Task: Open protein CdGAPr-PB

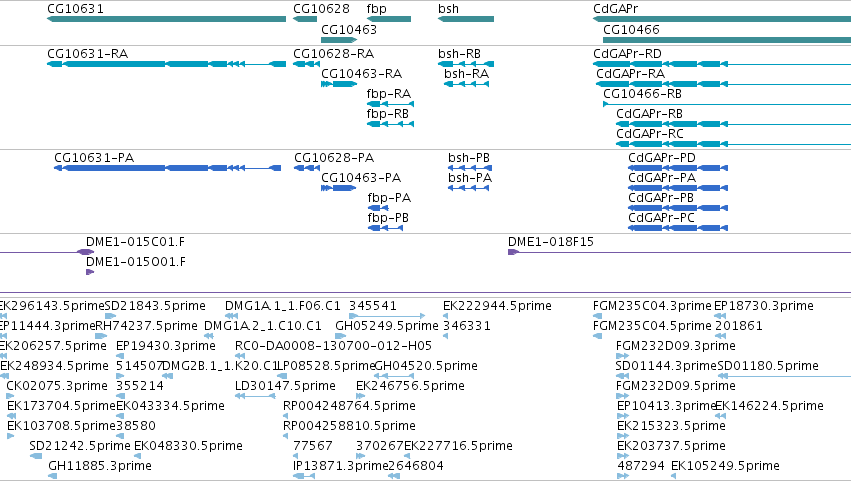Action: (661, 198)
